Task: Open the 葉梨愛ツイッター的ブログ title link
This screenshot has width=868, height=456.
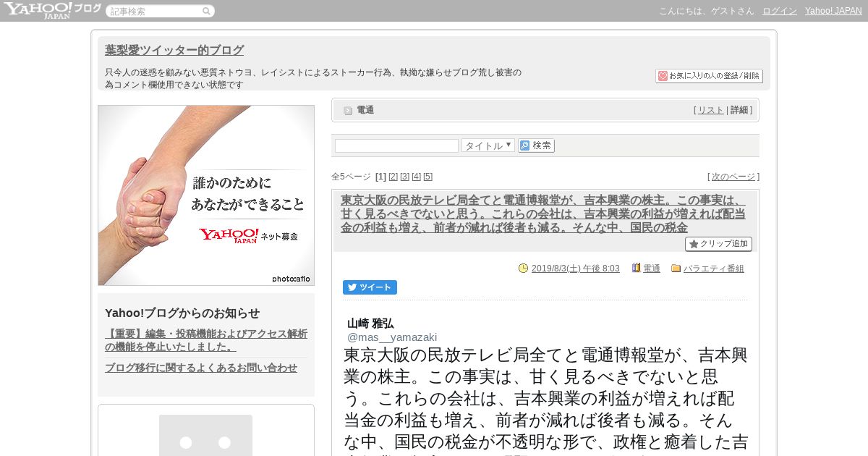Action: click(x=174, y=50)
